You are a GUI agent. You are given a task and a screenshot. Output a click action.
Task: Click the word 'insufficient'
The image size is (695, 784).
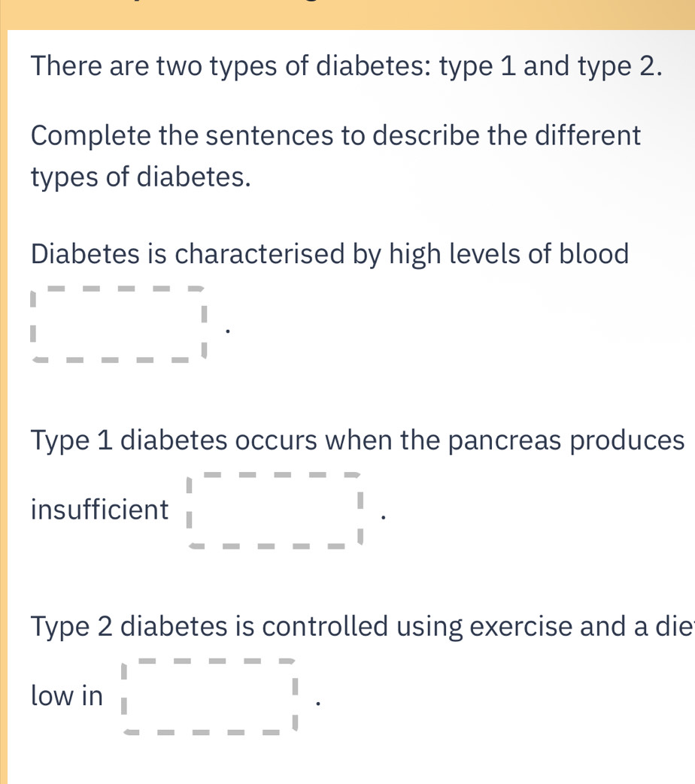pos(100,511)
